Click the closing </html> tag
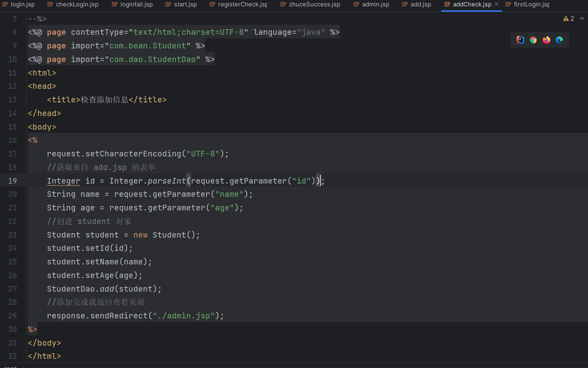Screen dimensions: 588x368 tap(44, 356)
